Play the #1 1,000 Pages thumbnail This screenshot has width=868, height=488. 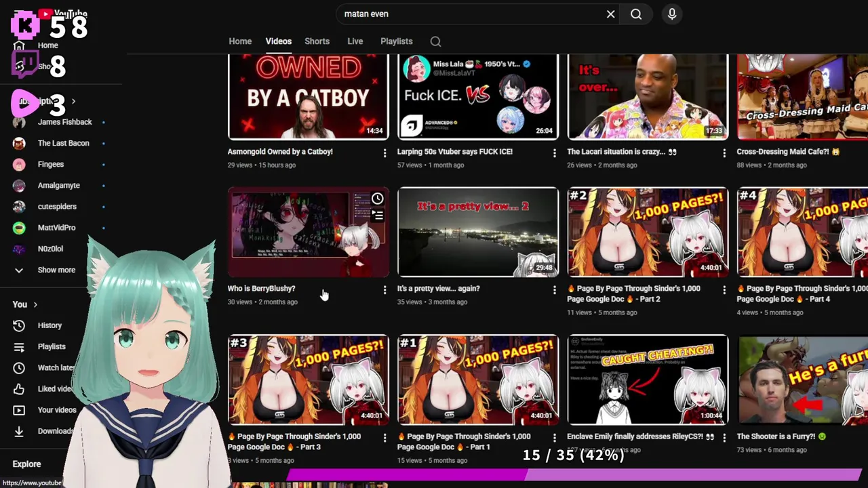point(477,380)
